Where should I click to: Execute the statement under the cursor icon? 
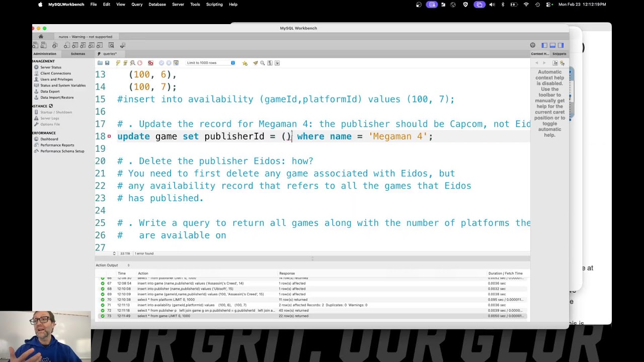pos(125,63)
